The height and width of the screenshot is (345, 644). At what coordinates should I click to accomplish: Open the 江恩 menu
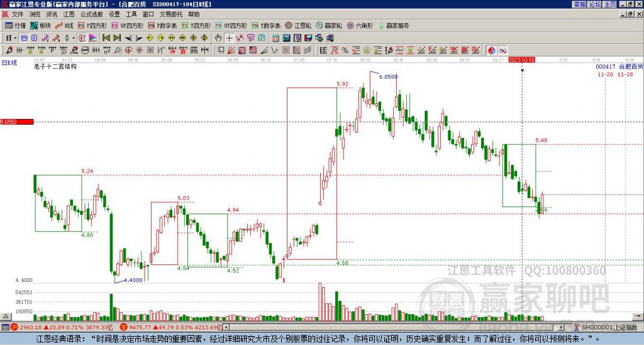pyautogui.click(x=69, y=14)
